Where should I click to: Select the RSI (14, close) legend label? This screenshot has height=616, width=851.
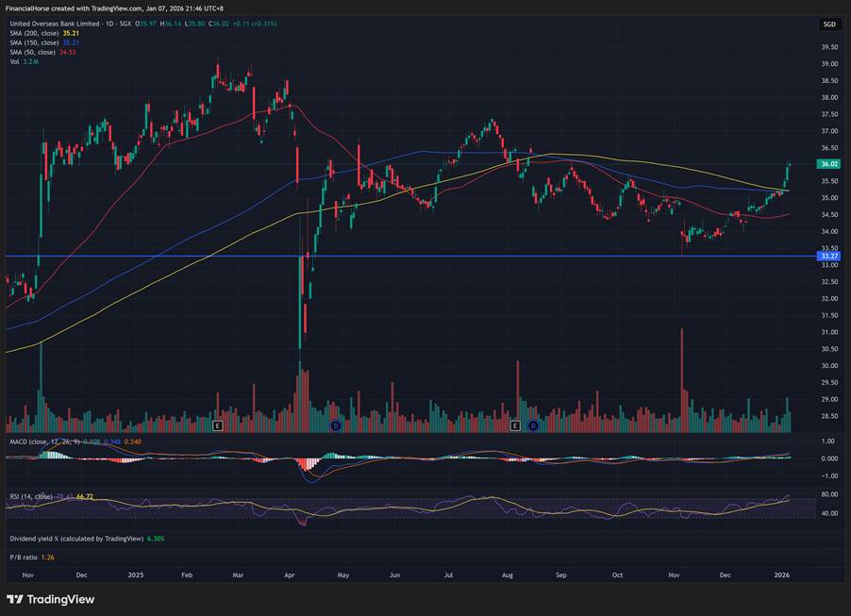point(27,496)
